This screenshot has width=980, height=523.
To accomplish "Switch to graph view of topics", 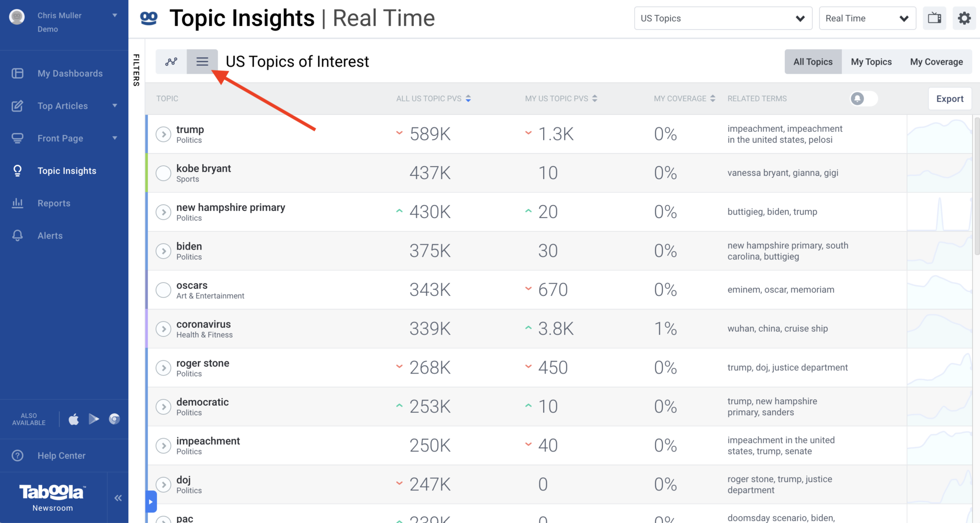I will tap(171, 61).
